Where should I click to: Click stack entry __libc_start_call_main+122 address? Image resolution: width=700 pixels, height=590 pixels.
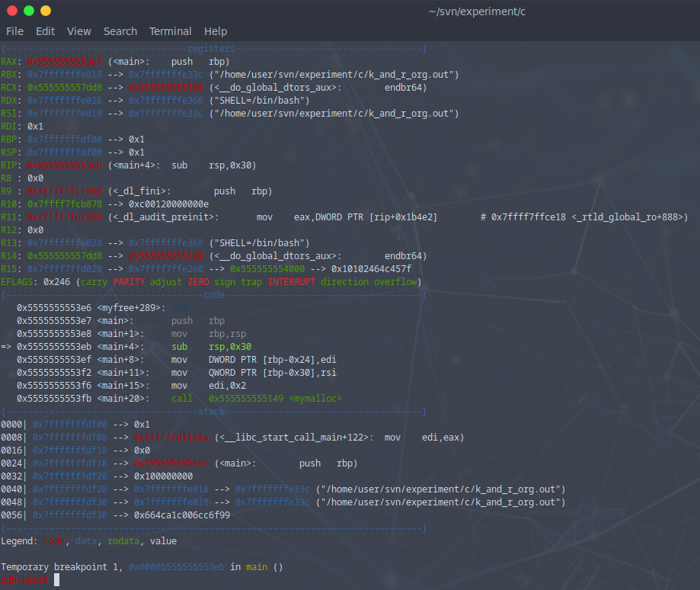point(171,438)
